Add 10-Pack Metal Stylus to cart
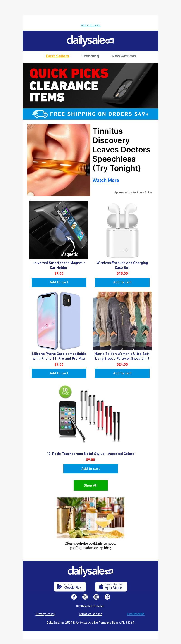 coord(90,469)
